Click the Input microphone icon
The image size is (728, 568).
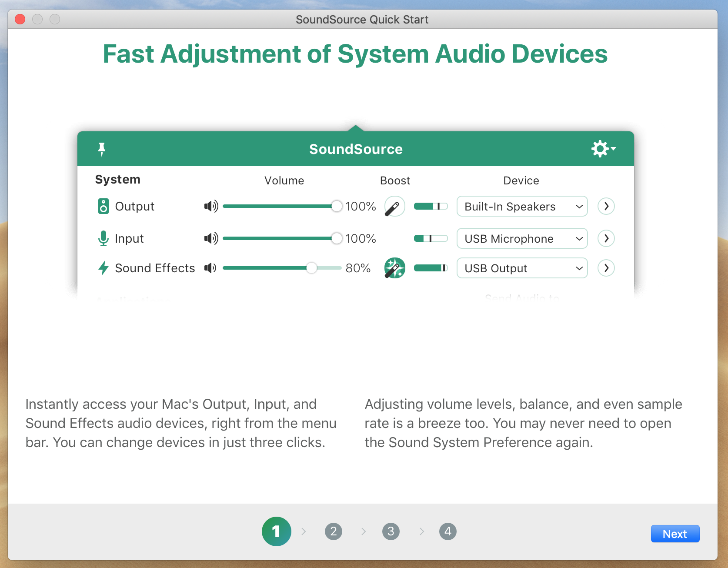[x=103, y=238]
